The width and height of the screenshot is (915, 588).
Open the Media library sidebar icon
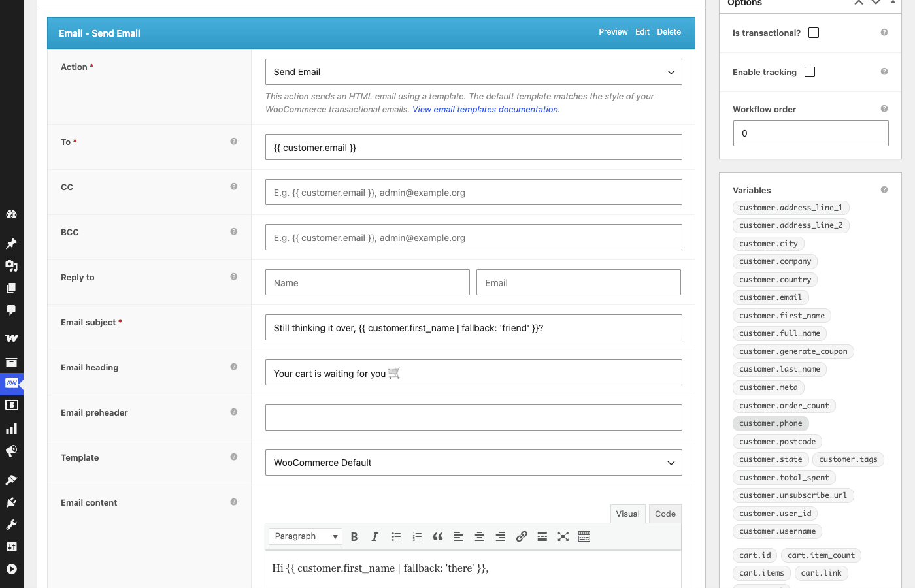coord(11,266)
